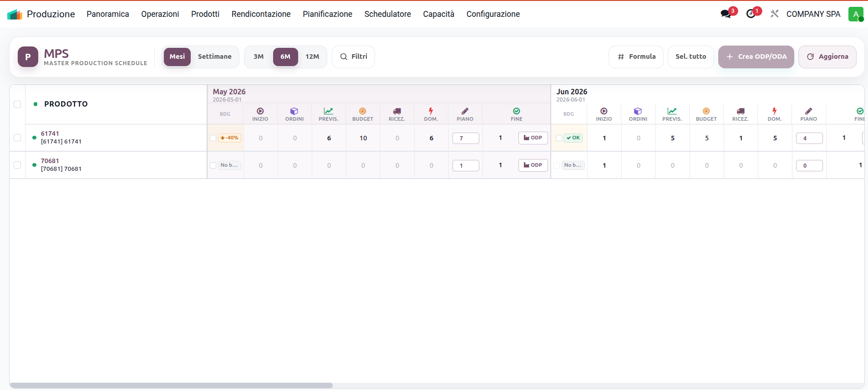
Task: Select the 12M time range
Action: 312,57
